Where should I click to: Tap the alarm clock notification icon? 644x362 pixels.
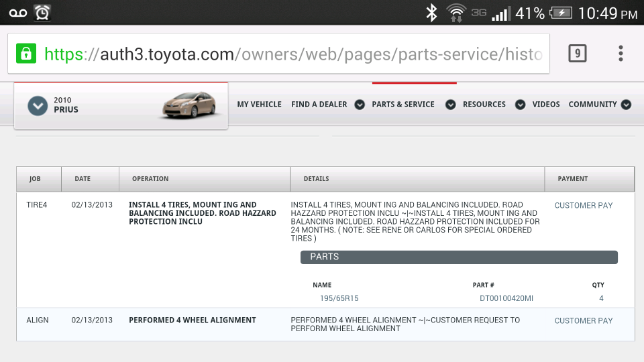pos(43,13)
